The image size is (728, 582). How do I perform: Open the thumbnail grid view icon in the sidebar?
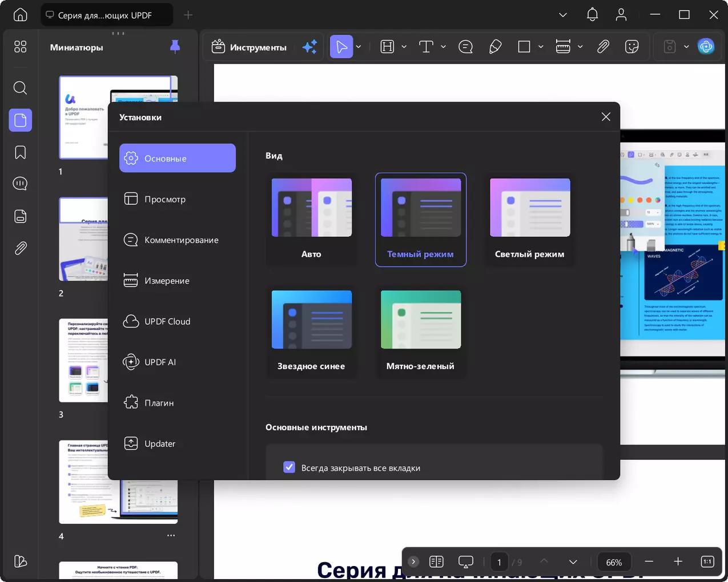pos(21,47)
